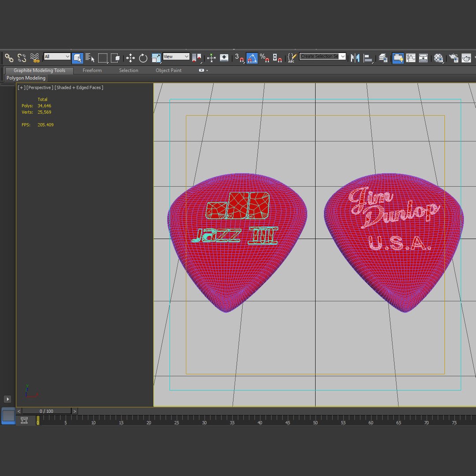Image resolution: width=476 pixels, height=476 pixels.
Task: Open the Rectangular Selection Region flyout
Action: tap(103, 58)
